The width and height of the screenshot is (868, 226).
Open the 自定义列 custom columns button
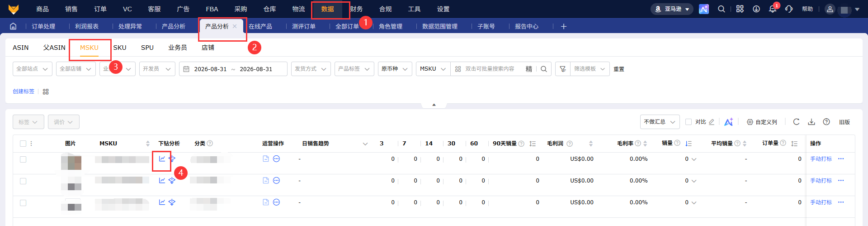click(x=762, y=122)
